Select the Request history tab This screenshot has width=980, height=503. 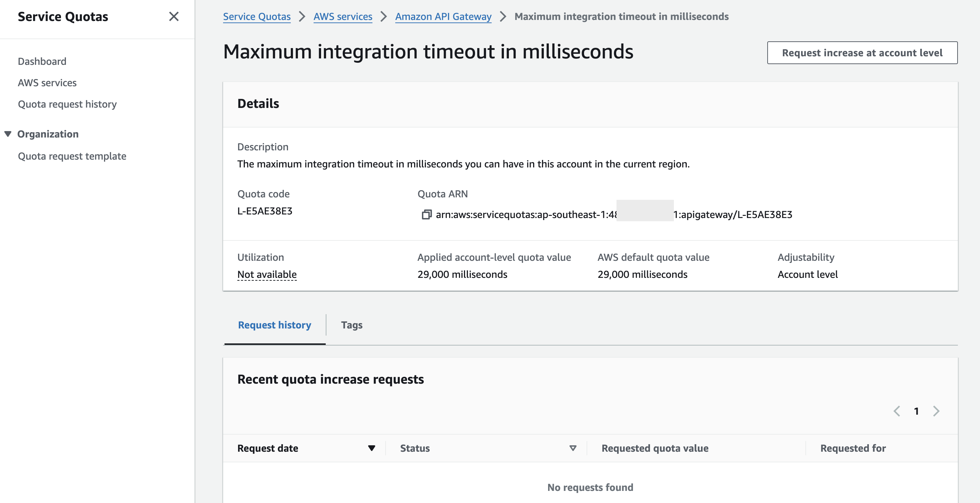[x=274, y=325]
